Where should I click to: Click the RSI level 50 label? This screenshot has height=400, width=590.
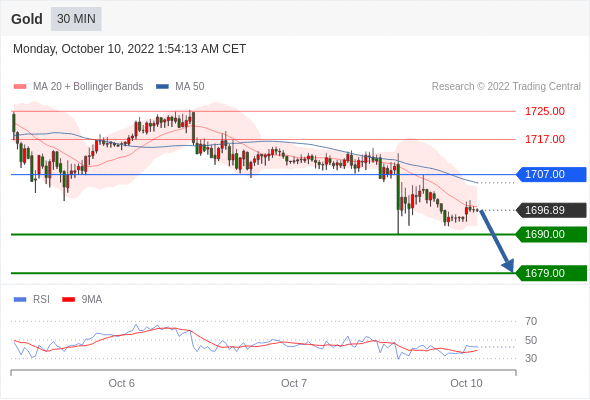[x=531, y=340]
